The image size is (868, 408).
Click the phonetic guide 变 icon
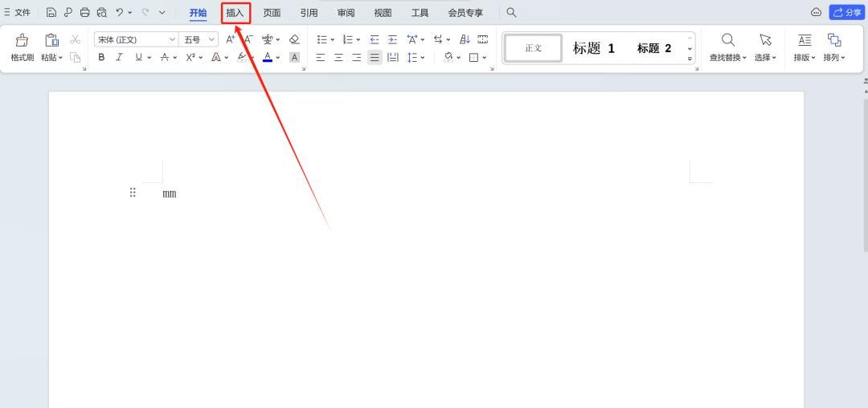268,39
